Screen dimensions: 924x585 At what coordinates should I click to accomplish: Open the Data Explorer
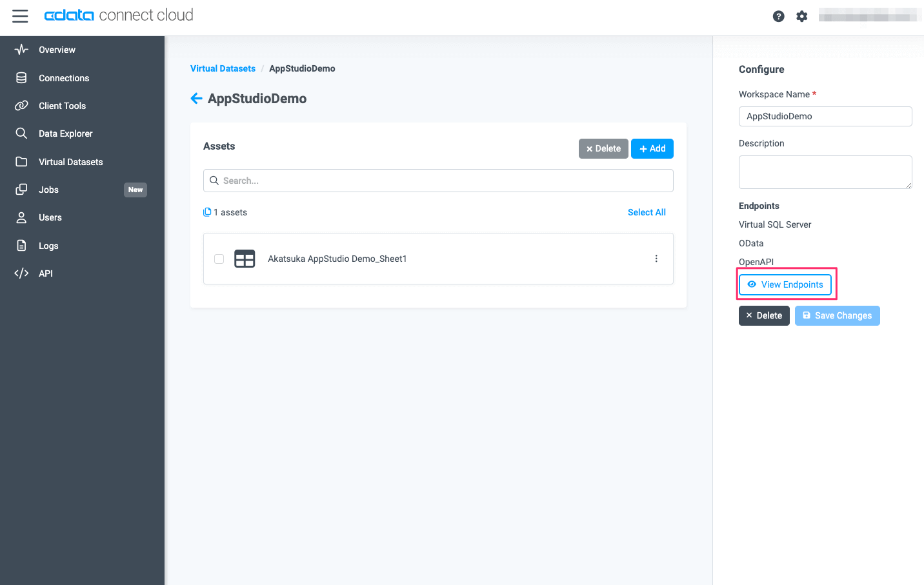click(x=66, y=134)
